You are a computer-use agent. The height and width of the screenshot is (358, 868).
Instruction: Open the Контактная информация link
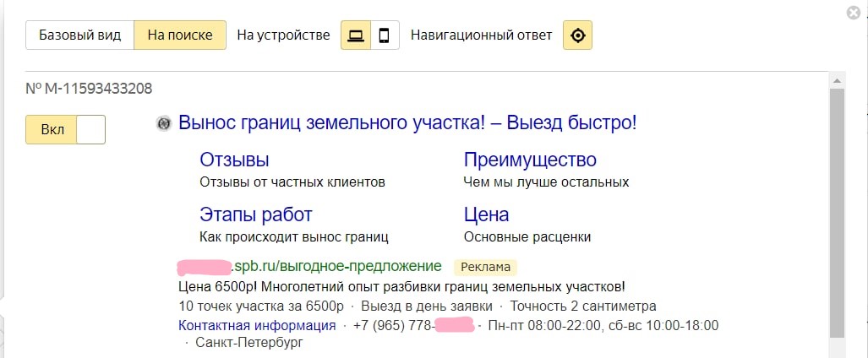coord(257,325)
